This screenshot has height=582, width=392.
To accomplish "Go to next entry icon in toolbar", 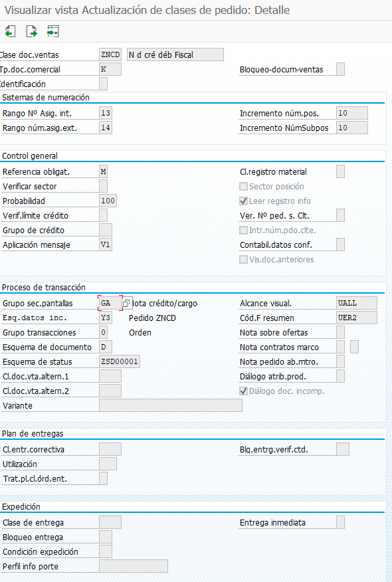I will tap(31, 31).
